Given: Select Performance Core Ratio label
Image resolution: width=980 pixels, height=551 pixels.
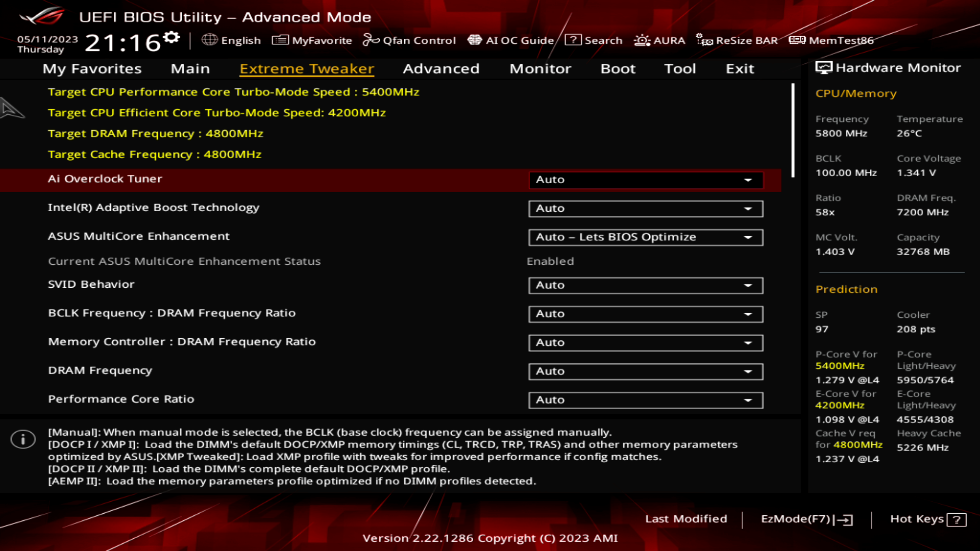Looking at the screenshot, I should click(121, 399).
